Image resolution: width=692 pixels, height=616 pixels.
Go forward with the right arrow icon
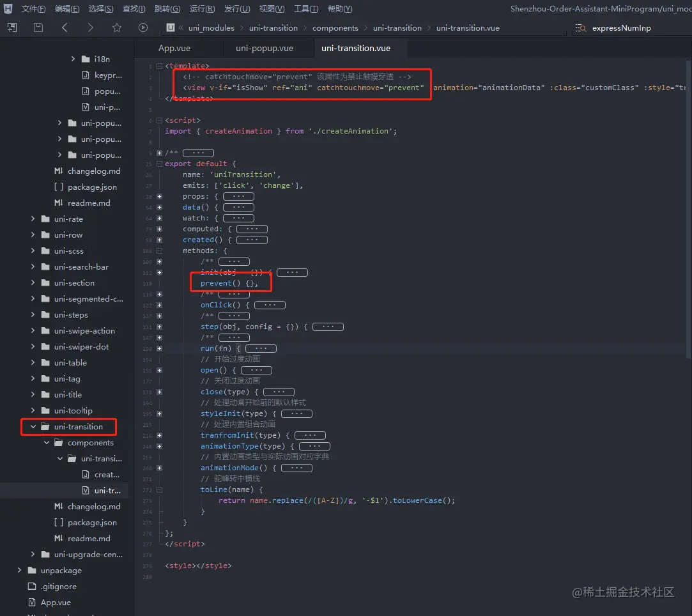click(91, 28)
